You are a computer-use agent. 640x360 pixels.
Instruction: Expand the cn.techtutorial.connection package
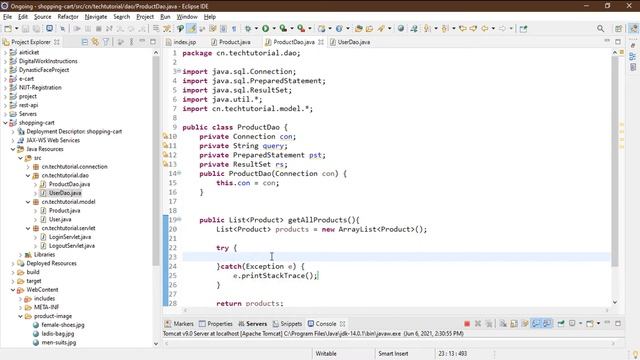(x=28, y=167)
